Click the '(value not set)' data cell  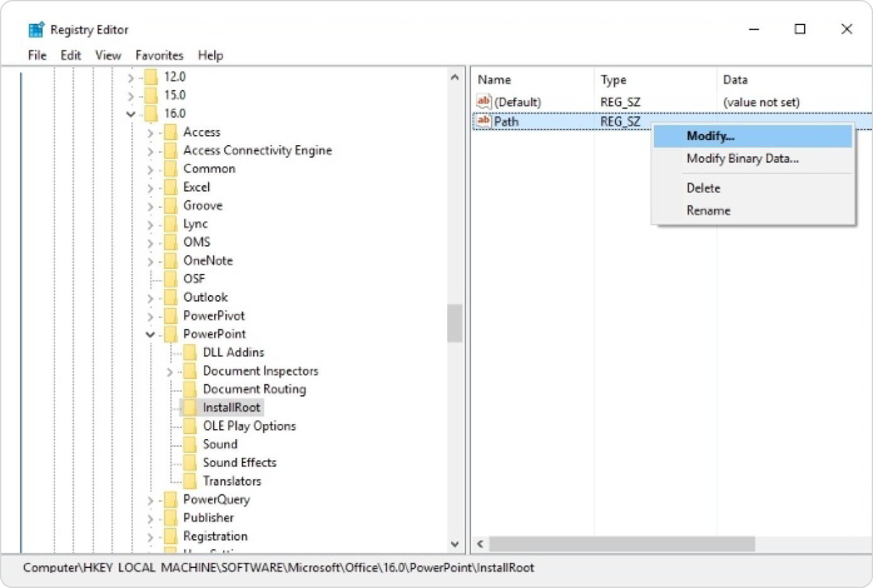761,102
